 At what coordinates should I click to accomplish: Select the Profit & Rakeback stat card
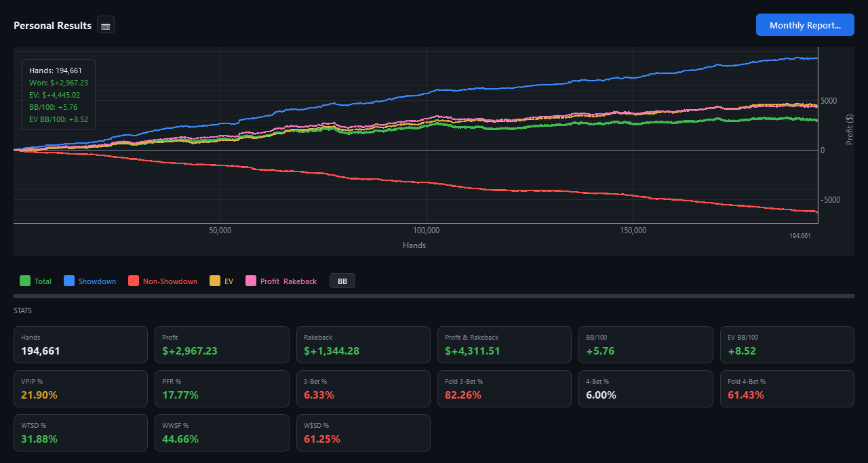(505, 344)
